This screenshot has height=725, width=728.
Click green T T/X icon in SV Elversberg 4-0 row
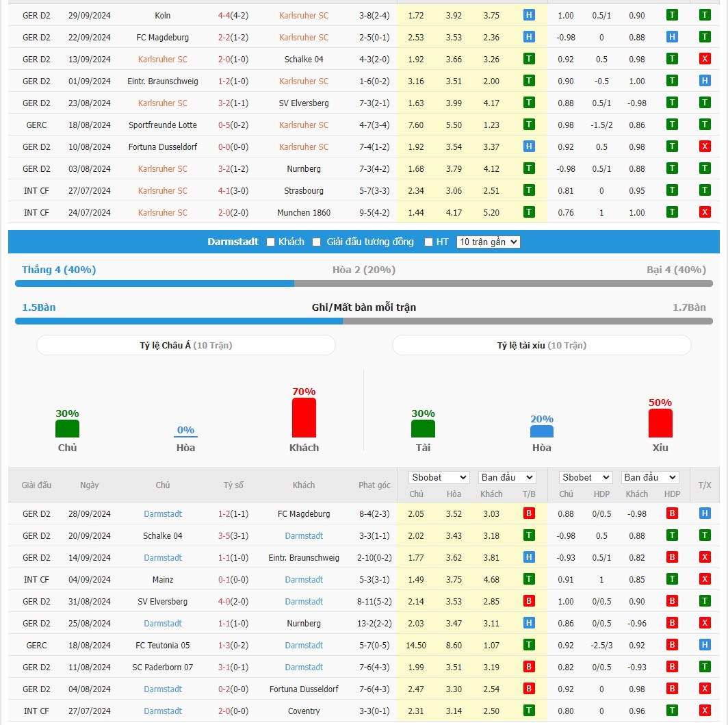click(x=705, y=600)
